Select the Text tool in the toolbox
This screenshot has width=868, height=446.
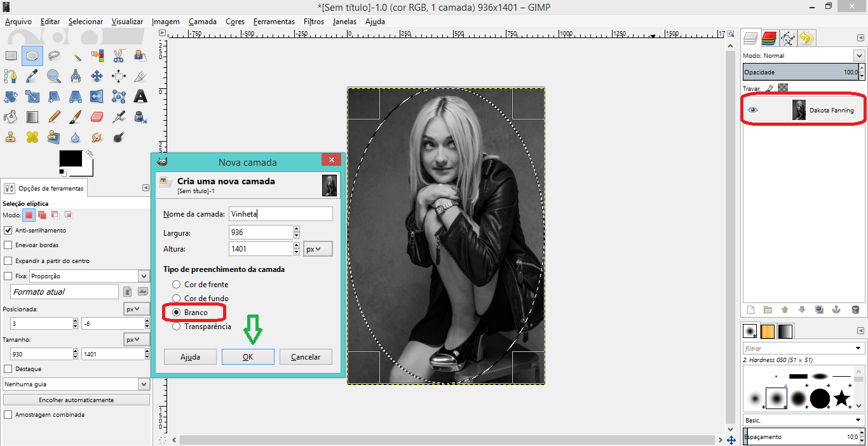(140, 97)
